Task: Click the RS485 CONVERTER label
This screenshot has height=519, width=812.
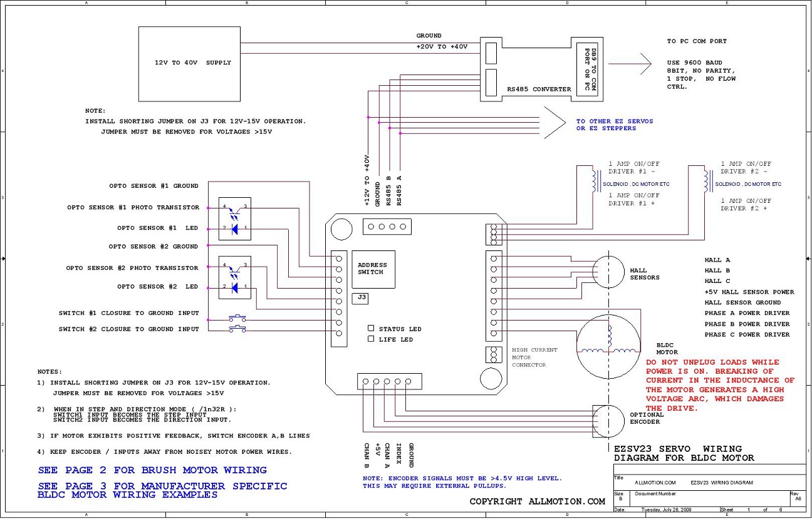Action: click(539, 90)
